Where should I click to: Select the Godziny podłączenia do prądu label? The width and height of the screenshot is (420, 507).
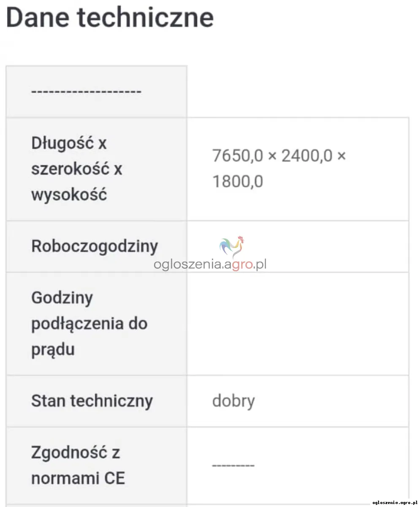[89, 324]
